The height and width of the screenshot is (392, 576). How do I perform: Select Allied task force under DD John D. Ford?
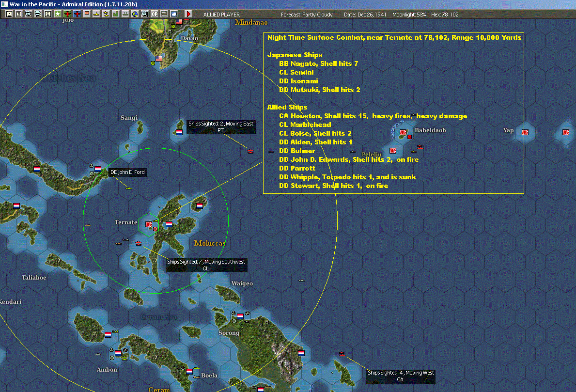pos(128,188)
